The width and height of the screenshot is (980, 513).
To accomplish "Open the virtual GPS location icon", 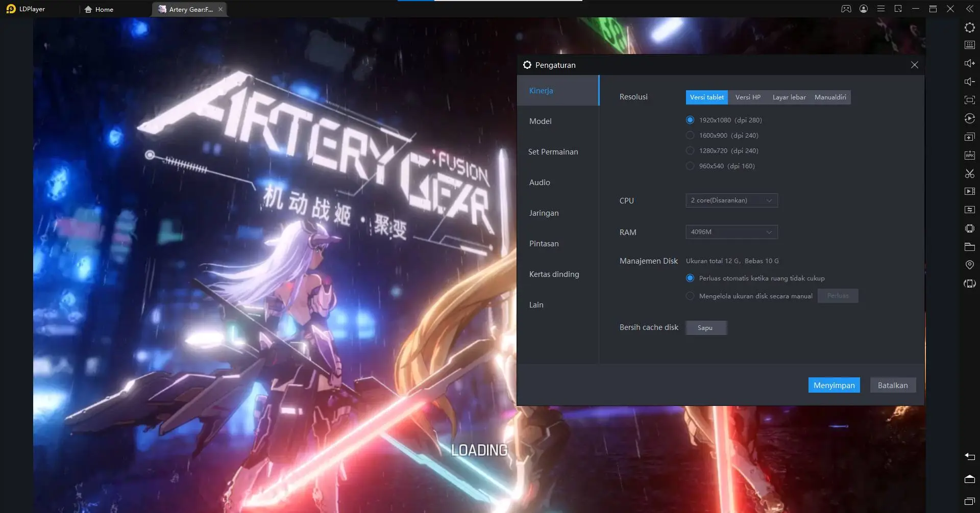I will (969, 265).
